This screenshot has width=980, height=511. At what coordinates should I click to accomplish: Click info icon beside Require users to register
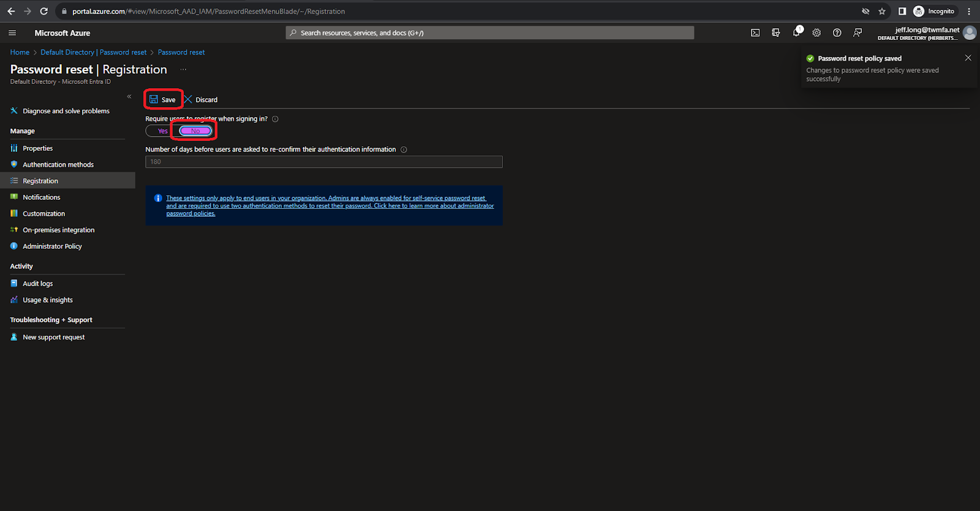(275, 119)
